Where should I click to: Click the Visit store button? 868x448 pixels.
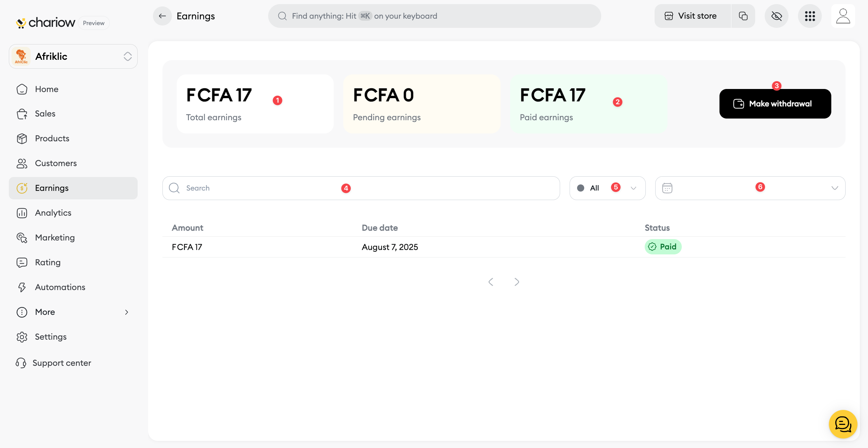(x=692, y=16)
